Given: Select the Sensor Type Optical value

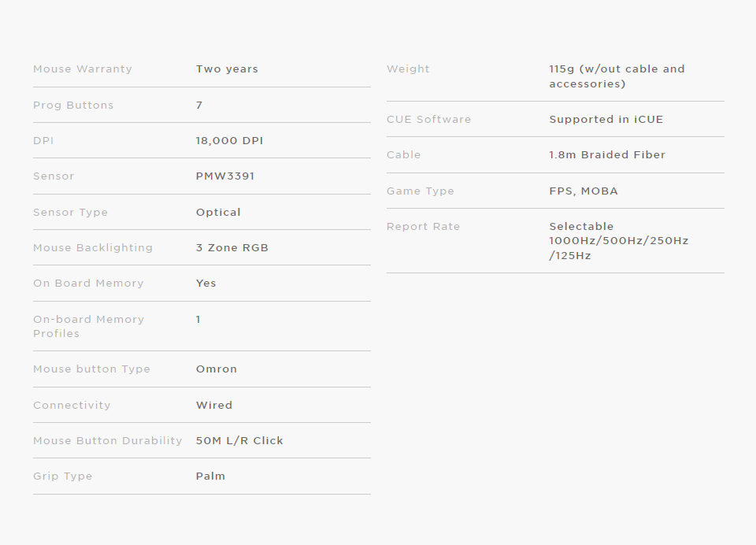Looking at the screenshot, I should [218, 212].
